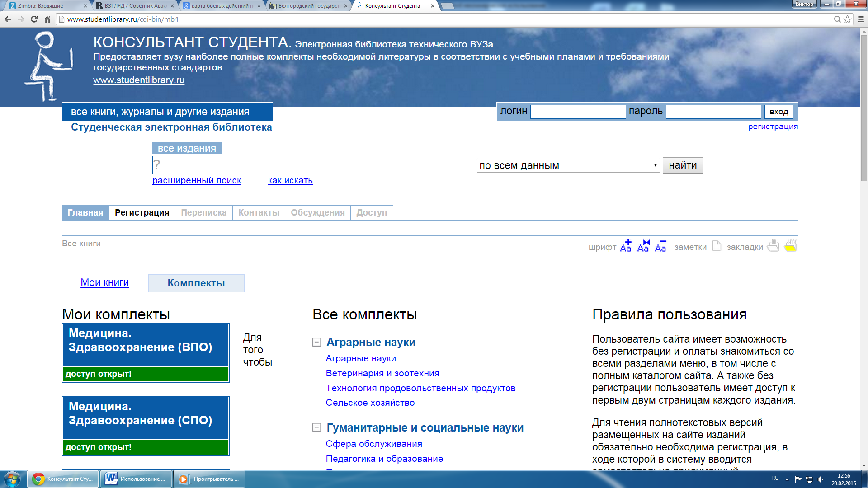Open Медицина. Здравоохранение (ВПО) kit
Viewport: 868px width, 488px height.
coord(146,353)
